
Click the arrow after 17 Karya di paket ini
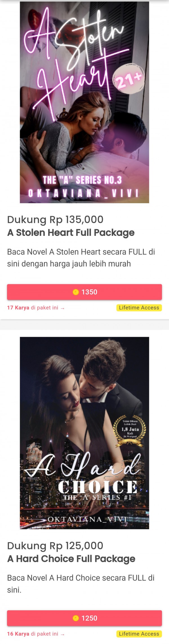tap(63, 308)
